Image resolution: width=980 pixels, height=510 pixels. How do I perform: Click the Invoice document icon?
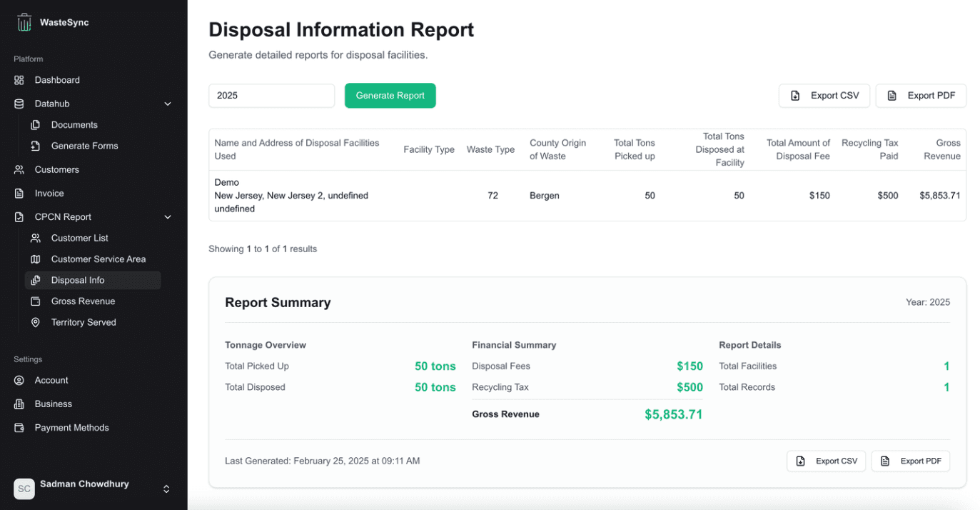(x=19, y=193)
